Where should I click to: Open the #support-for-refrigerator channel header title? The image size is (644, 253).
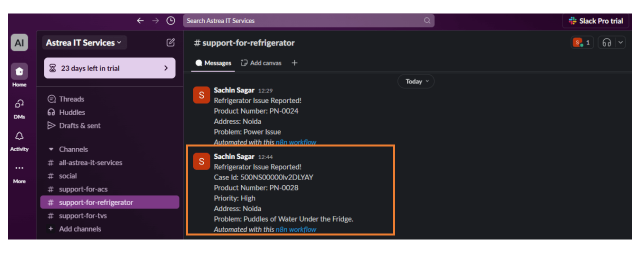pos(244,43)
